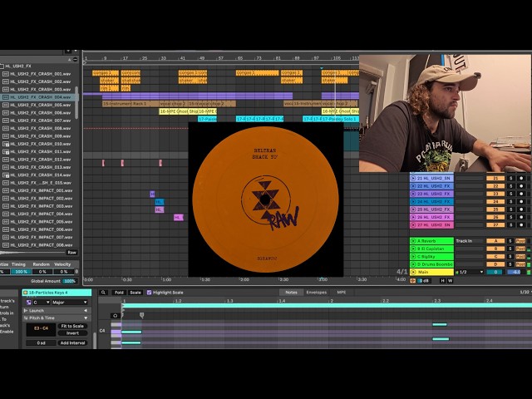Click clip color icon on 18-Particles Keys 4
Screen dimensions: 532x399
tap(25, 293)
